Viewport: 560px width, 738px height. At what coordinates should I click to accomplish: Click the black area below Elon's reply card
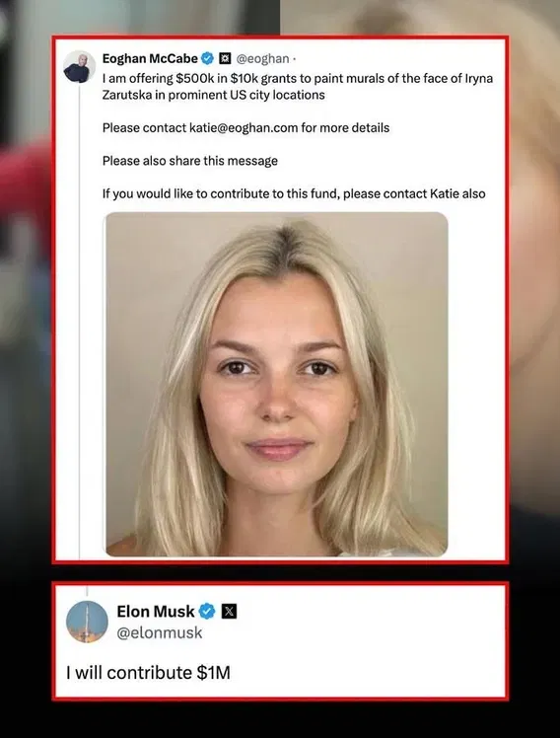click(280, 719)
